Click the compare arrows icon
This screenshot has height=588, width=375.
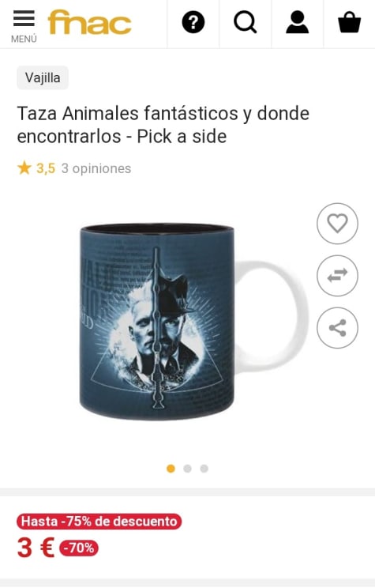pyautogui.click(x=338, y=276)
